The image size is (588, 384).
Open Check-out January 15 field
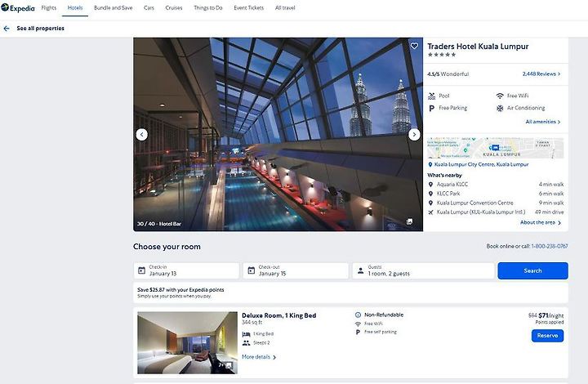[x=296, y=270]
